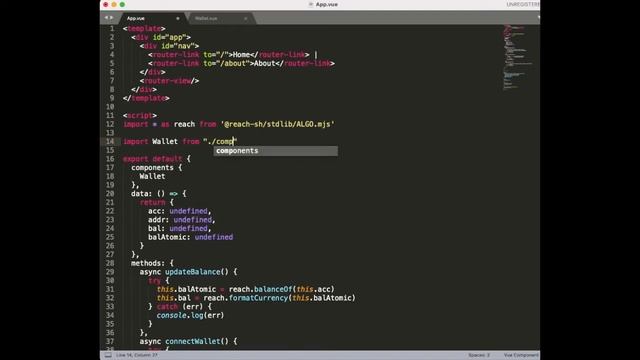Click the 'balAtomic: undefined' line
The height and width of the screenshot is (360, 640).
(x=191, y=237)
